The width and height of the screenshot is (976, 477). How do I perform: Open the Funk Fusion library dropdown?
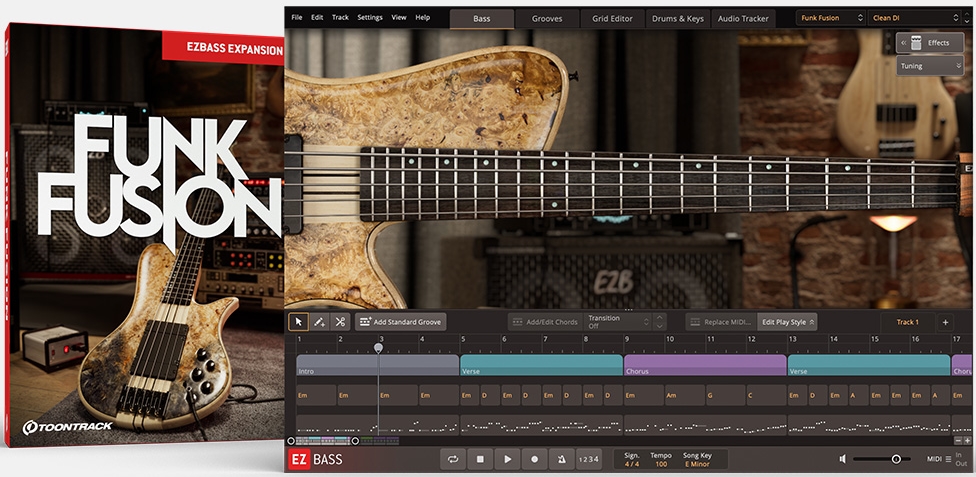point(831,18)
